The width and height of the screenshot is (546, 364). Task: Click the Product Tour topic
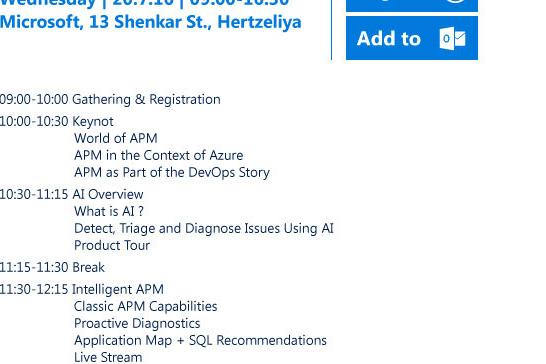(112, 246)
